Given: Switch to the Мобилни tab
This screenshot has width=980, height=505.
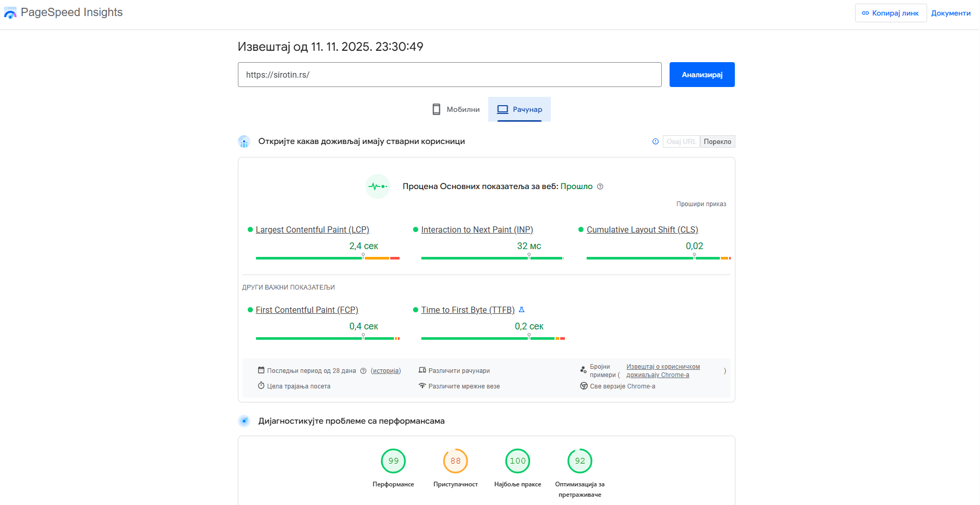Looking at the screenshot, I should [456, 109].
